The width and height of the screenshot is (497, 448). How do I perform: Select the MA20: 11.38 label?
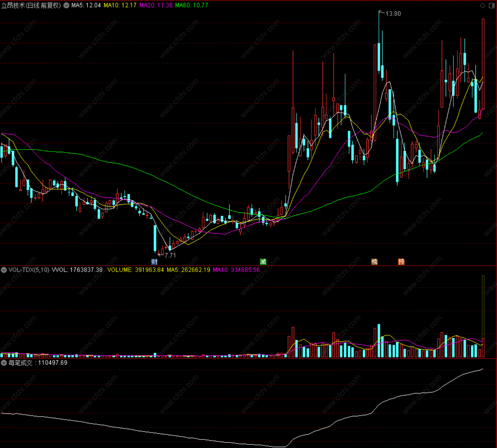tap(156, 5)
